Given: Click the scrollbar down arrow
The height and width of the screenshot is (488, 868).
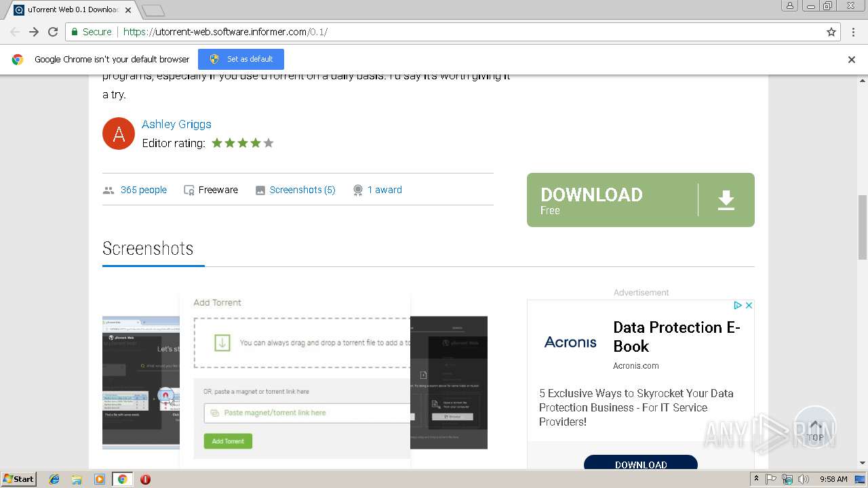Looking at the screenshot, I should click(863, 464).
